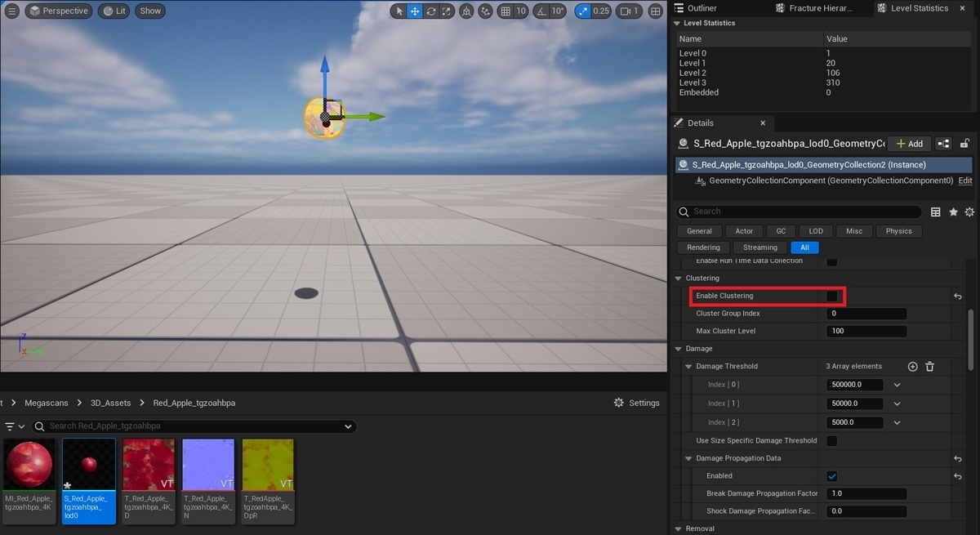Viewport: 980px width, 535px height.
Task: Focus the Details search field
Action: click(x=799, y=212)
